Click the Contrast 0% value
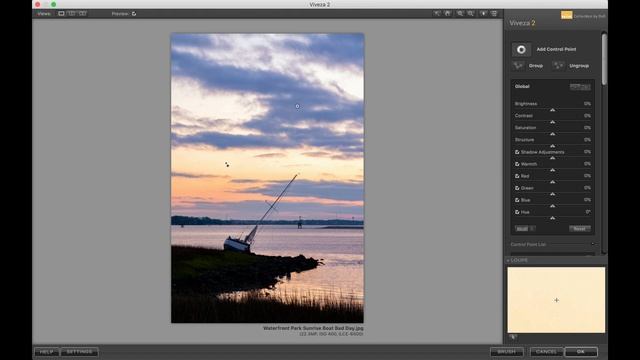 pos(587,116)
